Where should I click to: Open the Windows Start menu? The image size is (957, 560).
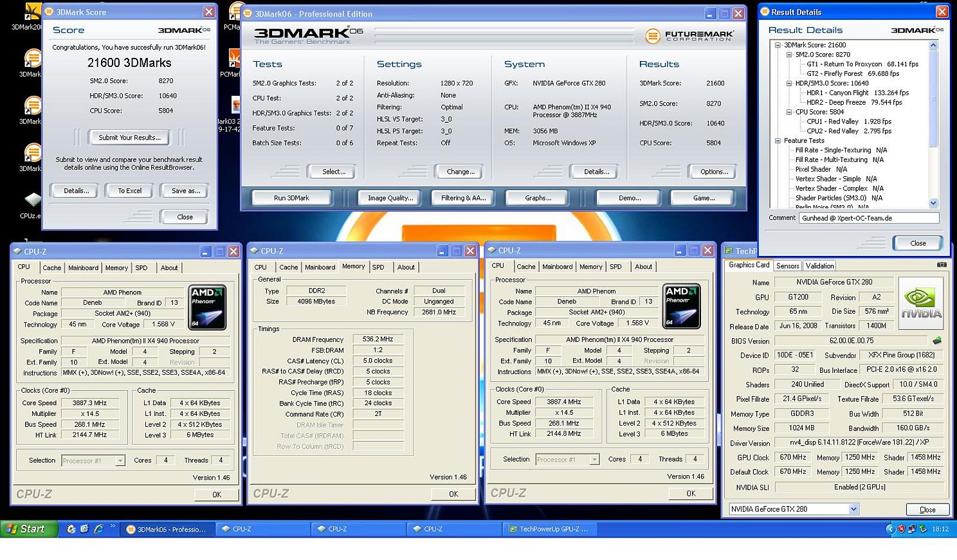pos(29,528)
